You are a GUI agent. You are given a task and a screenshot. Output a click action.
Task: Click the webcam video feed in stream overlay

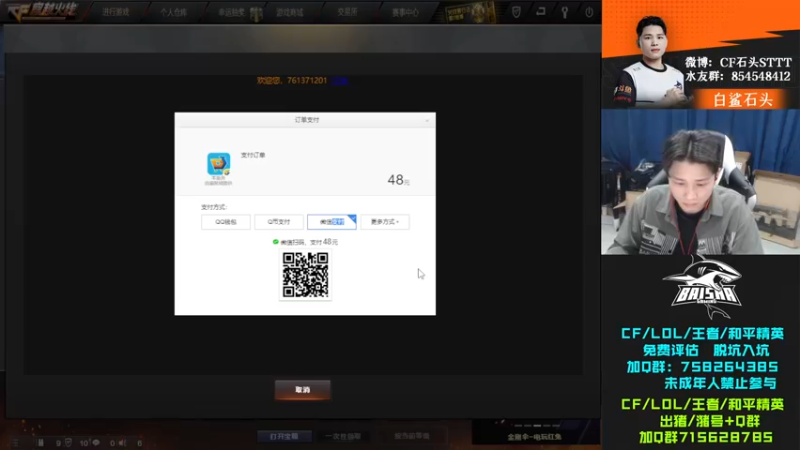pyautogui.click(x=700, y=182)
